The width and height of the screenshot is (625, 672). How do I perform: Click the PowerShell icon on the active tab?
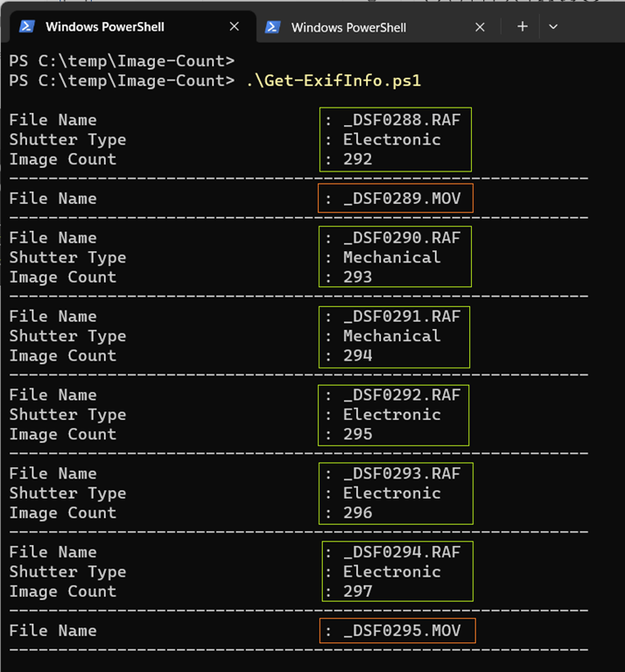click(x=27, y=27)
